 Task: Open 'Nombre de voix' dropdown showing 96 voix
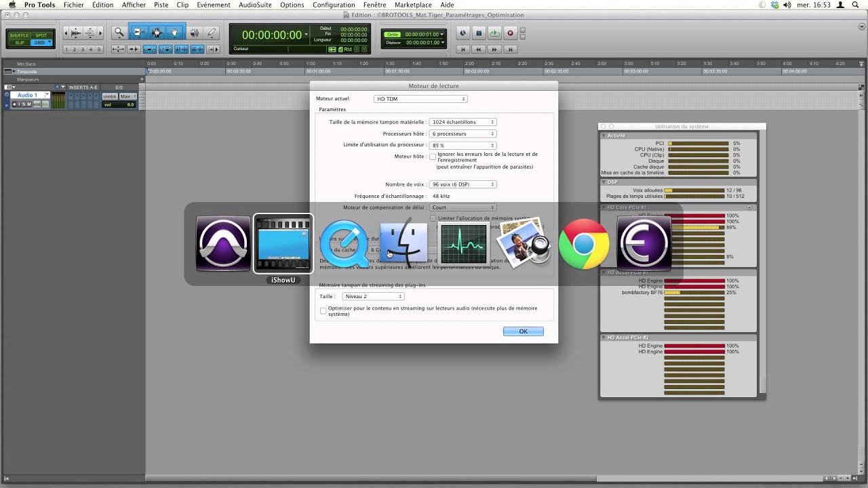pyautogui.click(x=462, y=184)
